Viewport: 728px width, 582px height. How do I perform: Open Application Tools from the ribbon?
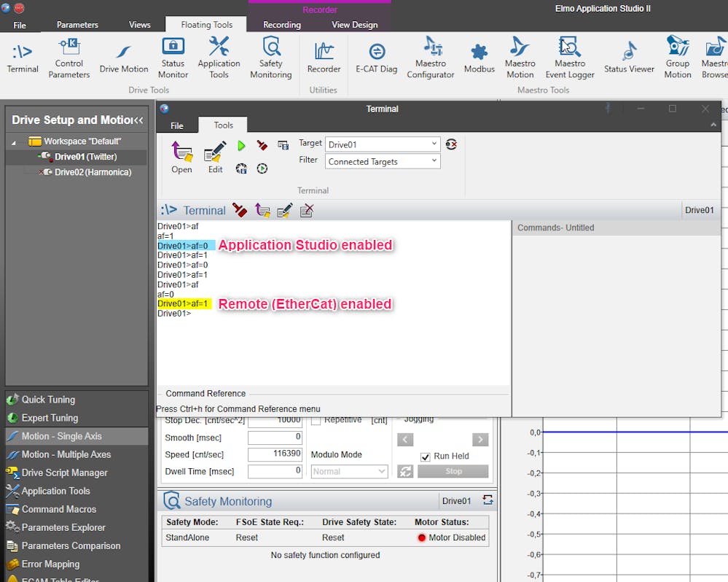(219, 58)
